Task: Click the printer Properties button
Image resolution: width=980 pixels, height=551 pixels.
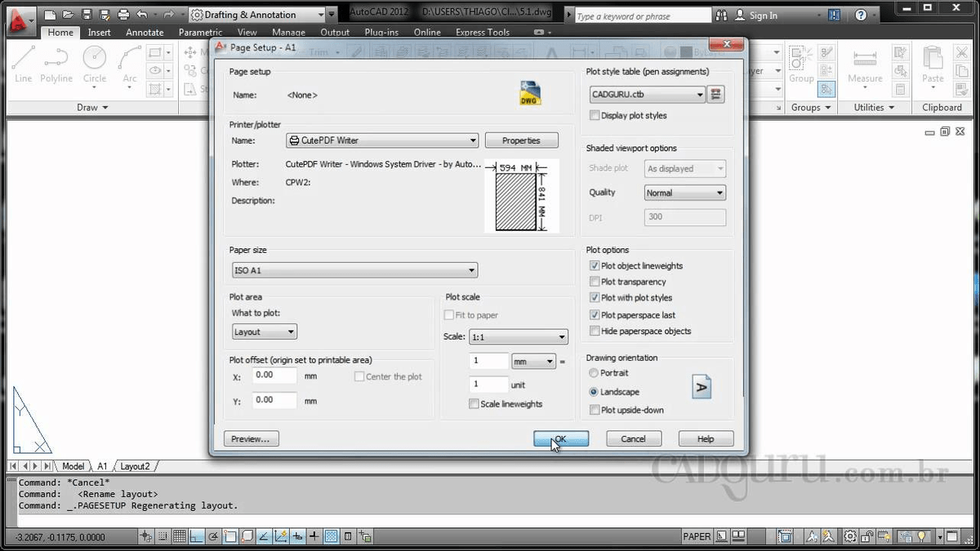Action: (x=522, y=140)
